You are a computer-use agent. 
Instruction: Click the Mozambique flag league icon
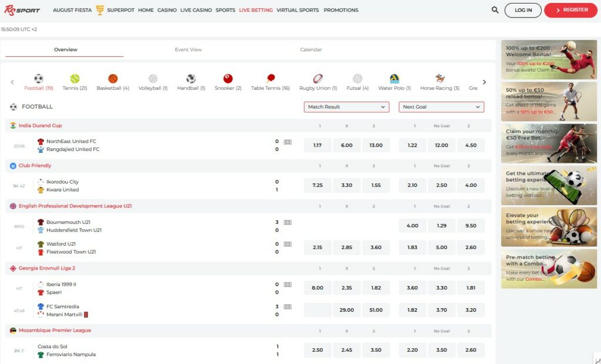coord(13,331)
